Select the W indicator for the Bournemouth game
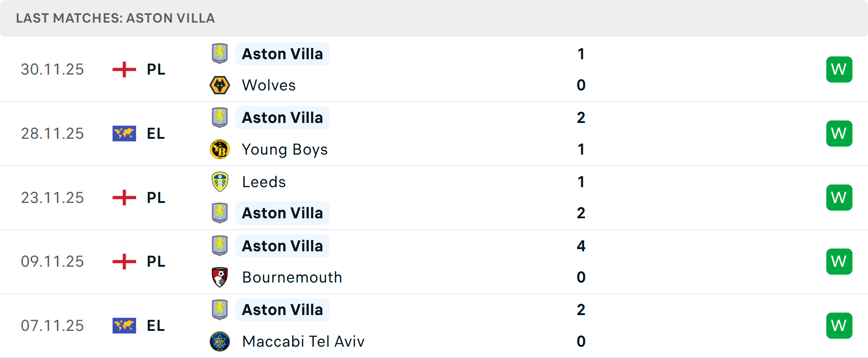 [839, 261]
